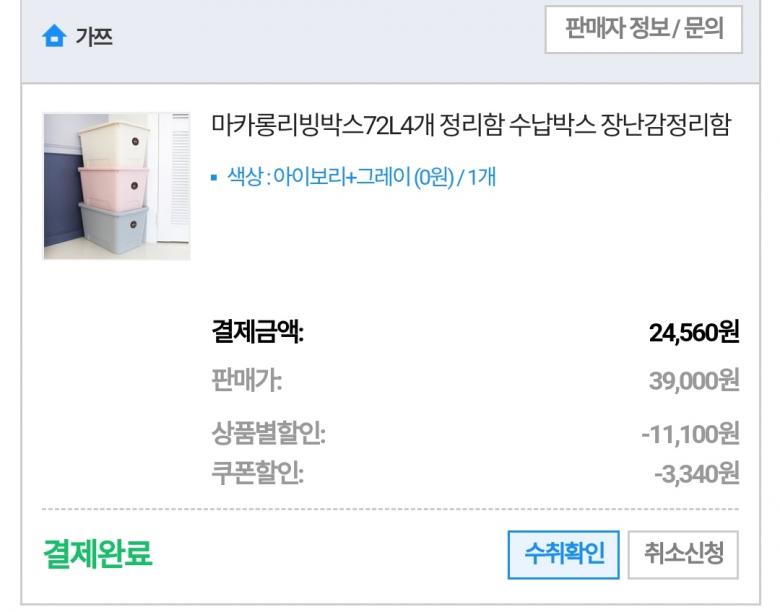
Task: Select the 상품별할인 label
Action: (268, 434)
